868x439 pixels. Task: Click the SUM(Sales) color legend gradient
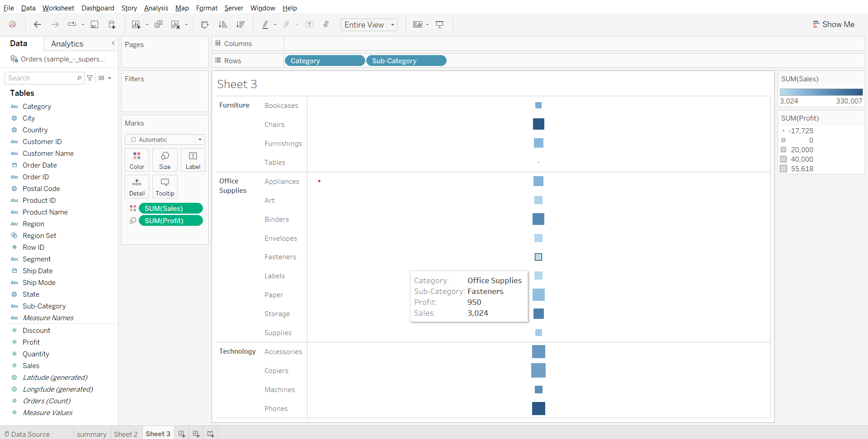(821, 92)
